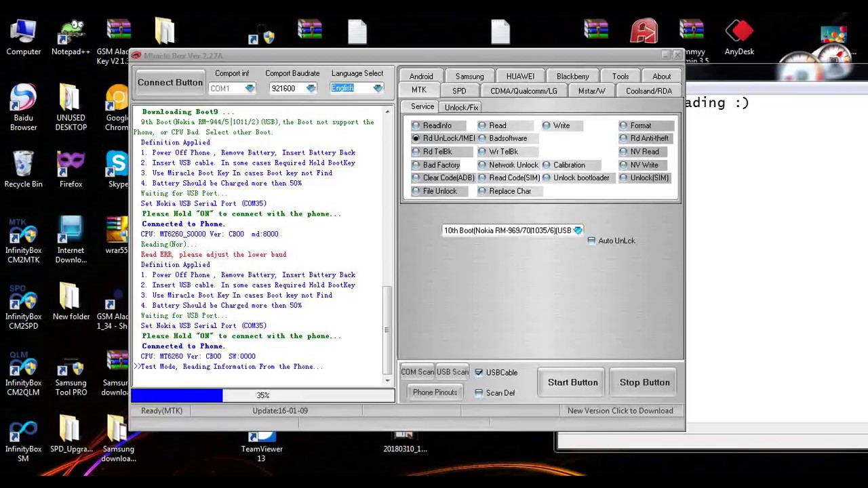
Task: Click New Version Click to Download
Action: tap(620, 411)
